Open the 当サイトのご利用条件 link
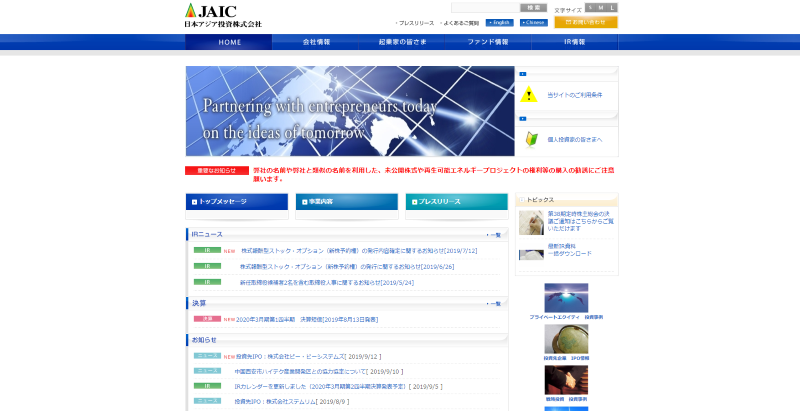The image size is (800, 411). click(x=574, y=95)
